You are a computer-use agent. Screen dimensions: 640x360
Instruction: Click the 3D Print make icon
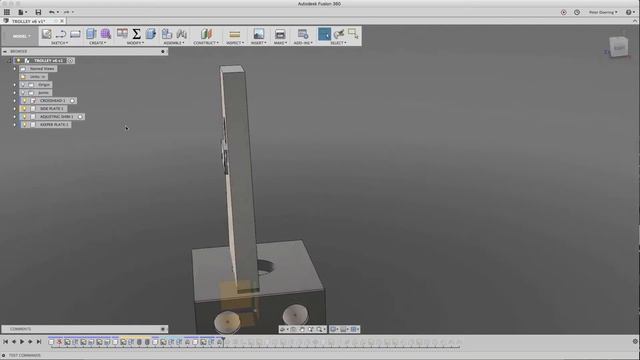point(280,34)
